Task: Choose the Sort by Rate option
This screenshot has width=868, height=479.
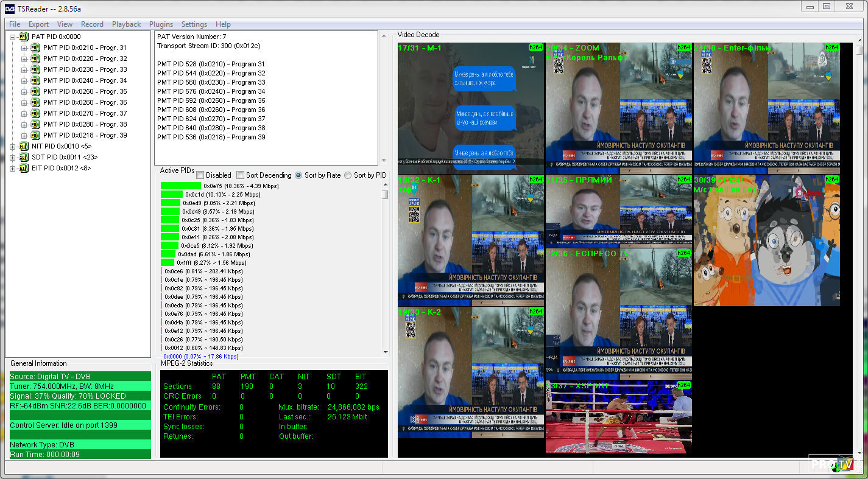Action: click(298, 175)
